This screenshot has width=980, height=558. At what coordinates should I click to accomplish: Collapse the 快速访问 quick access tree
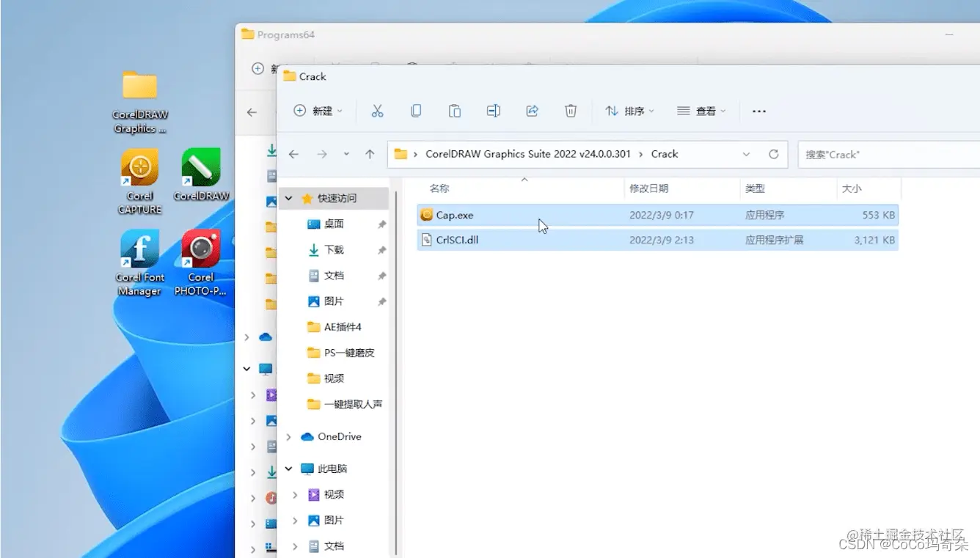pos(288,198)
